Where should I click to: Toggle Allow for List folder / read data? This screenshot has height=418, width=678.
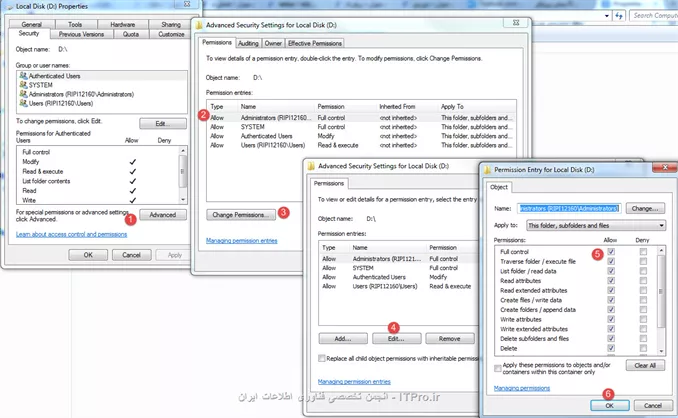pos(611,271)
